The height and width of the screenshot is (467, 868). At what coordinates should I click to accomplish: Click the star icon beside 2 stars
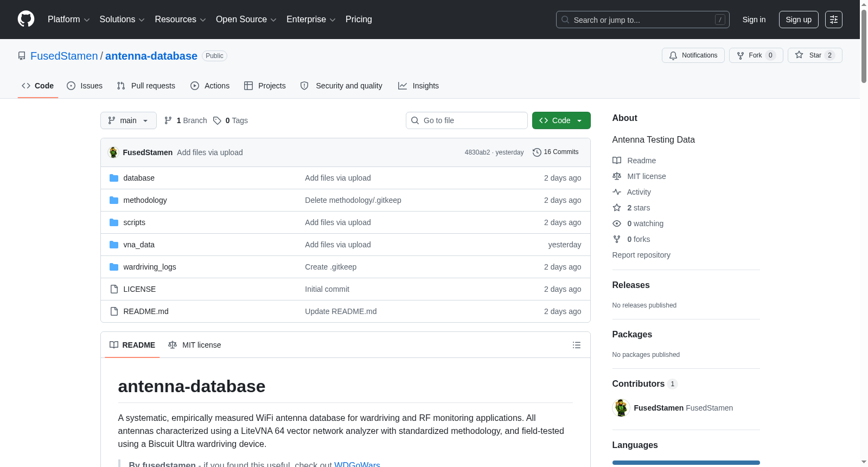[617, 208]
